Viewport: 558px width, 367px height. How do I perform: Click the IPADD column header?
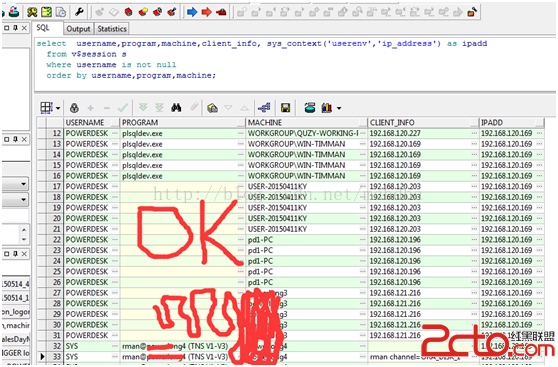click(x=512, y=123)
